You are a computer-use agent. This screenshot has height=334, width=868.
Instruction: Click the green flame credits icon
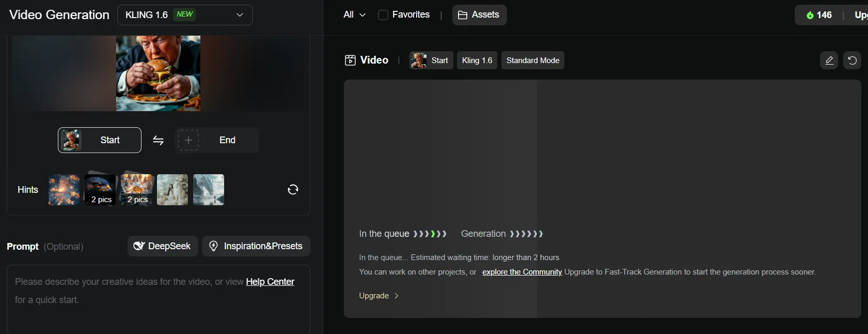pyautogui.click(x=810, y=15)
